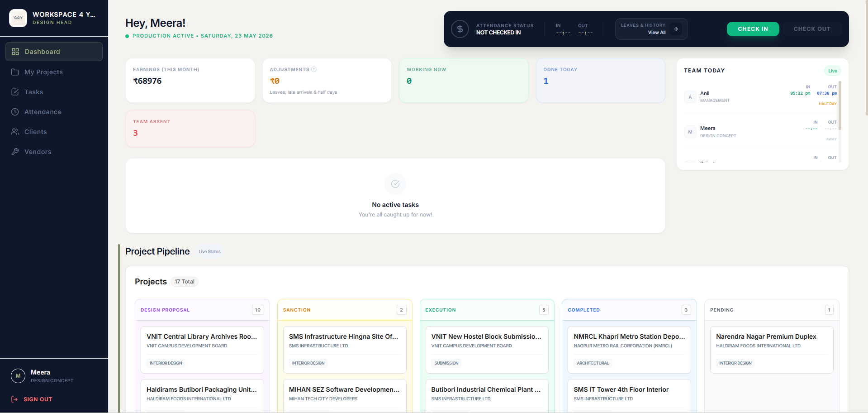The width and height of the screenshot is (868, 413).
Task: Click the Pending column header
Action: tap(772, 310)
